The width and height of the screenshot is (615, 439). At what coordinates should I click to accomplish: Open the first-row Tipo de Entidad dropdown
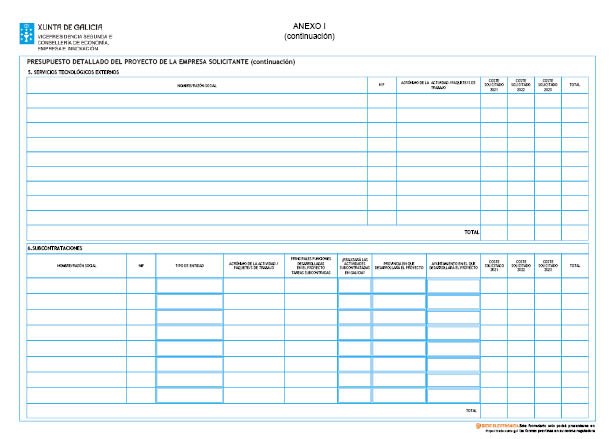tap(189, 286)
